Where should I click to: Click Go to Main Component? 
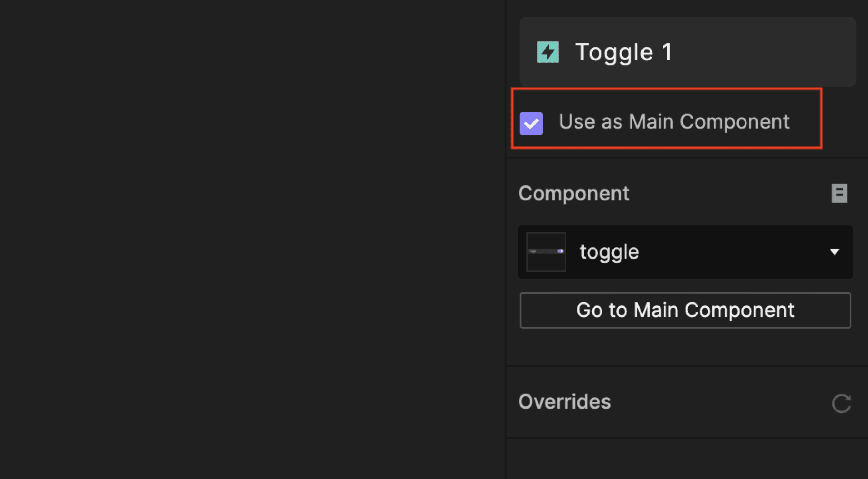(x=685, y=310)
